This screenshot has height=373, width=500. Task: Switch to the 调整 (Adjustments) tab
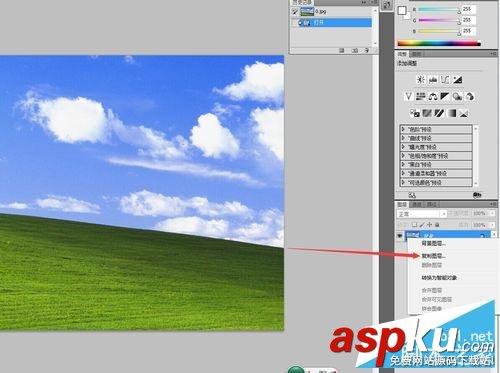(x=402, y=54)
